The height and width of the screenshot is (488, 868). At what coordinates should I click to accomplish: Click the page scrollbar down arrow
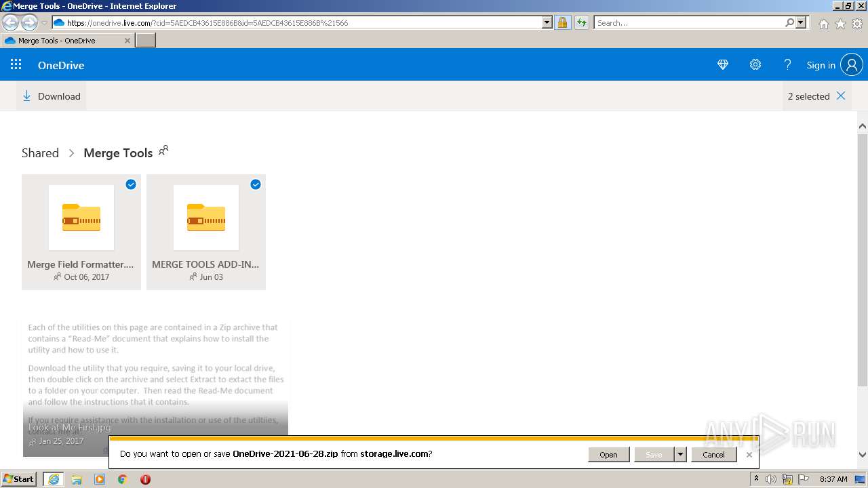863,455
